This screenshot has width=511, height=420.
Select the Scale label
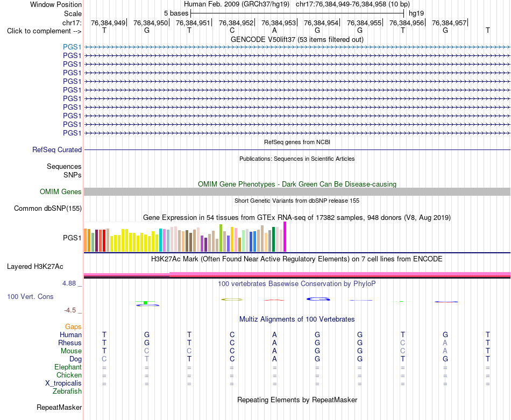(x=73, y=13)
